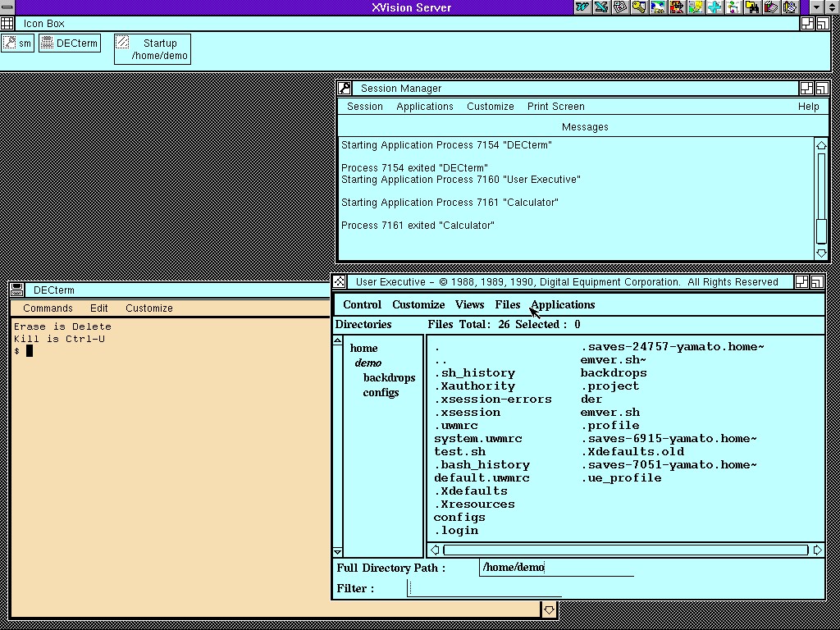Select the .sh_history file
Image resolution: width=840 pixels, height=630 pixels.
pos(475,373)
